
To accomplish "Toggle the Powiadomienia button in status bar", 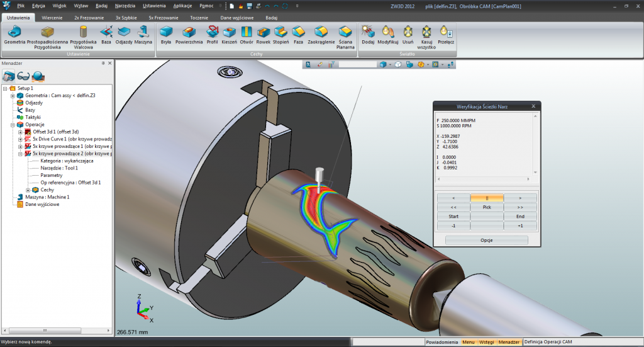I will coord(441,342).
